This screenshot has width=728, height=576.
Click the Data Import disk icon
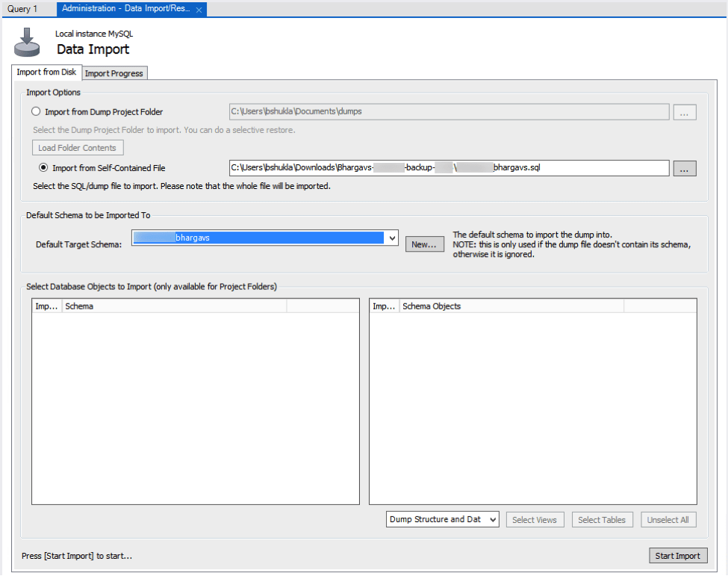click(28, 43)
